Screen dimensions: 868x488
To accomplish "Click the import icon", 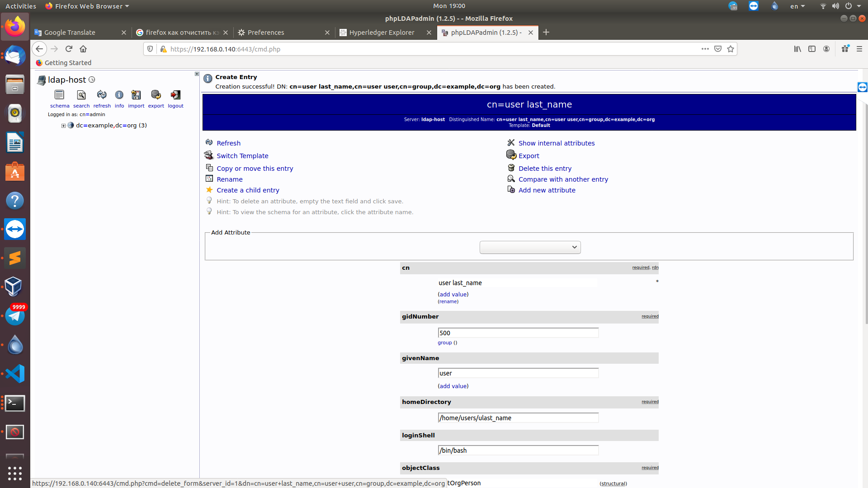I will click(x=136, y=95).
